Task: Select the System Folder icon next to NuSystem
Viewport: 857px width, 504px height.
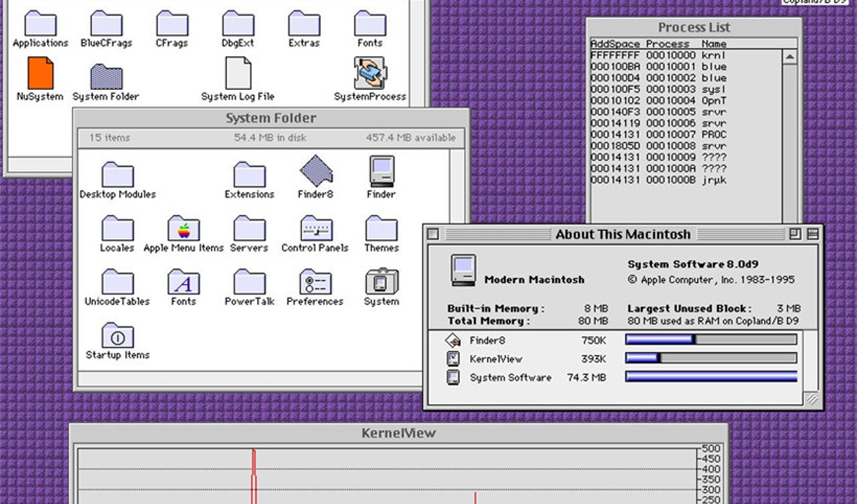Action: 106,76
